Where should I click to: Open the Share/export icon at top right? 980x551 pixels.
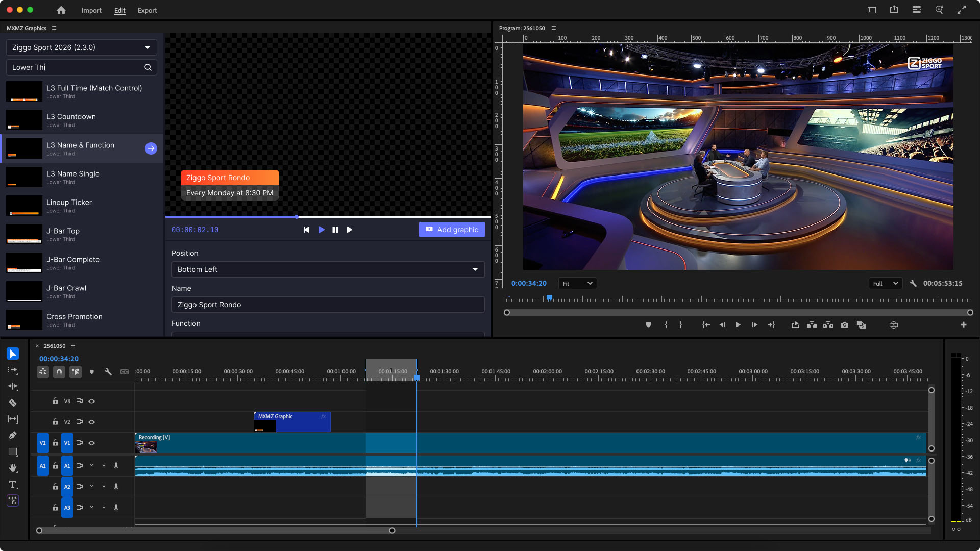(894, 10)
